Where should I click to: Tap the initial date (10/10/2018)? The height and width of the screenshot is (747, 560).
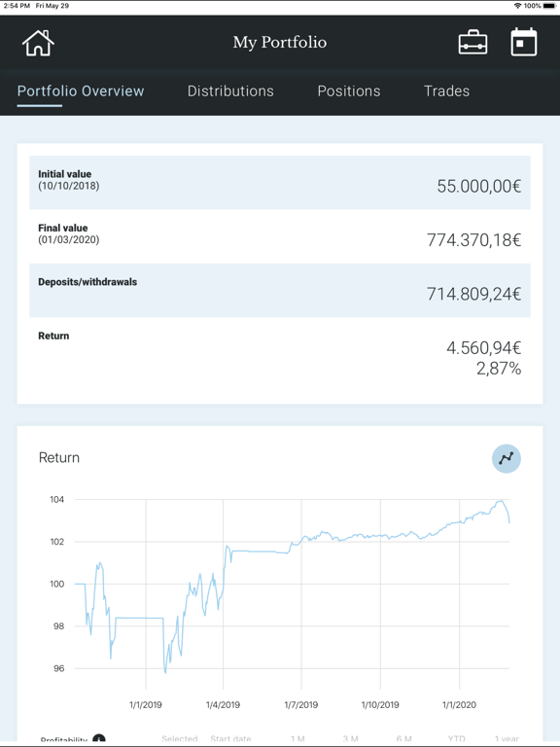pos(69,186)
